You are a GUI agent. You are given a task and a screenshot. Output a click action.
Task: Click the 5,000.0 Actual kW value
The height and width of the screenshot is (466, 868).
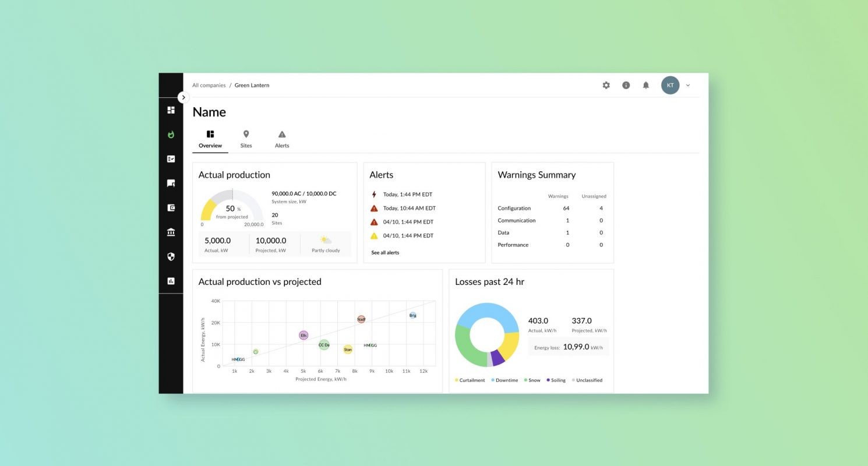pos(218,240)
